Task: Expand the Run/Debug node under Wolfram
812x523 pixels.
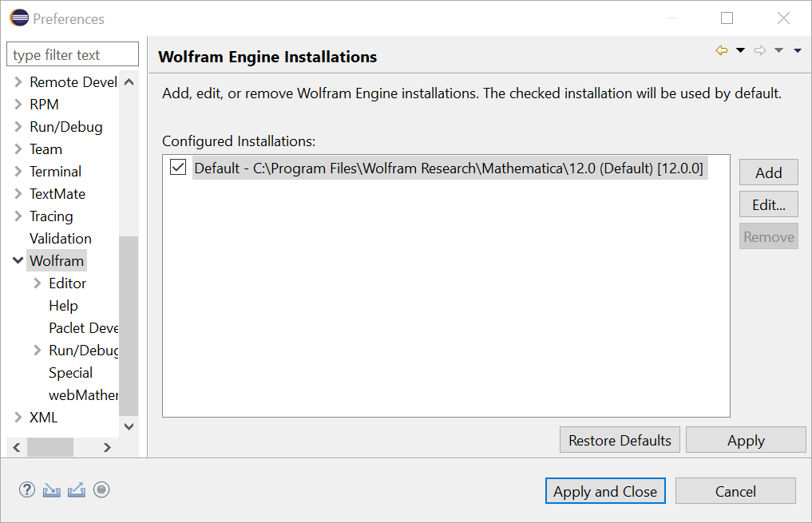Action: click(x=38, y=351)
